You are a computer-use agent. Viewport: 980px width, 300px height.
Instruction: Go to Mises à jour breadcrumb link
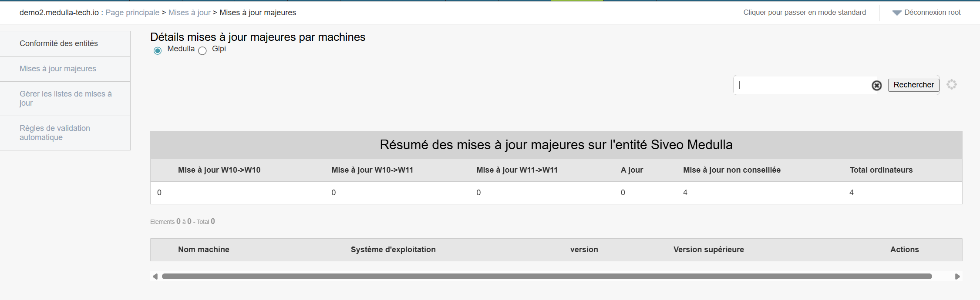pos(189,13)
